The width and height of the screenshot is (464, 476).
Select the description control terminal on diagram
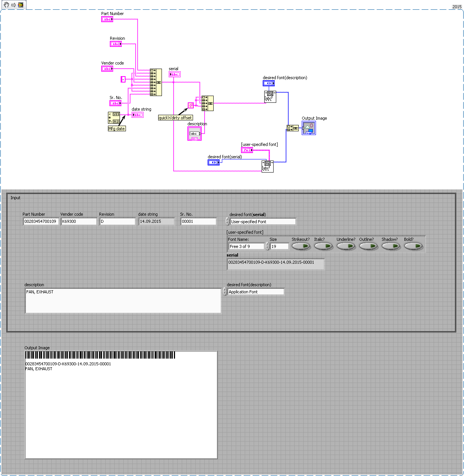[195, 134]
